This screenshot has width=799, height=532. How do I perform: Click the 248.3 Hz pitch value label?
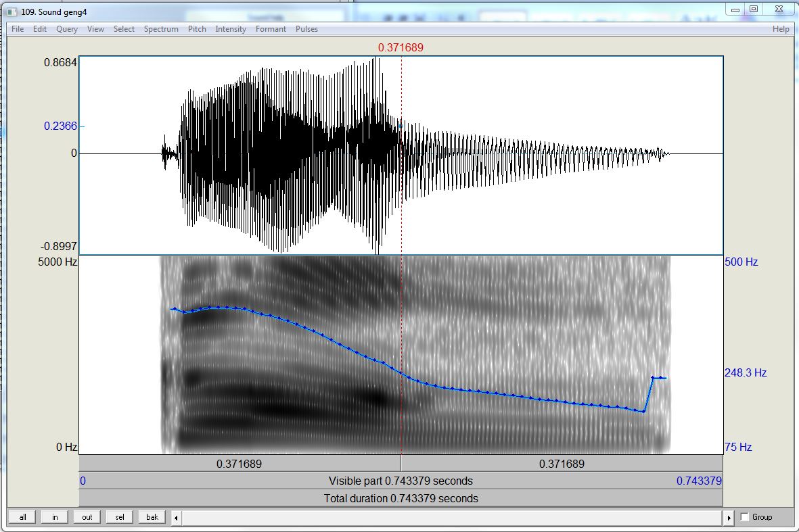click(x=746, y=372)
